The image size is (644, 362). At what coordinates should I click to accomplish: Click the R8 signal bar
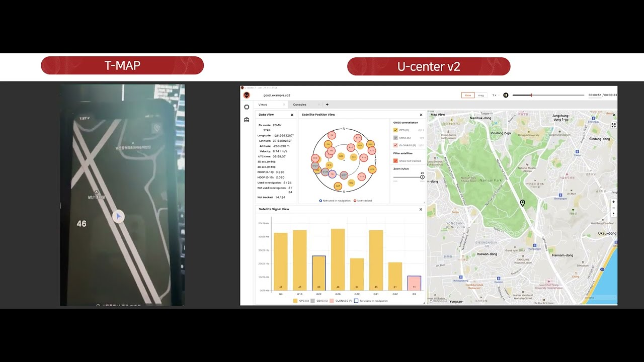click(414, 283)
